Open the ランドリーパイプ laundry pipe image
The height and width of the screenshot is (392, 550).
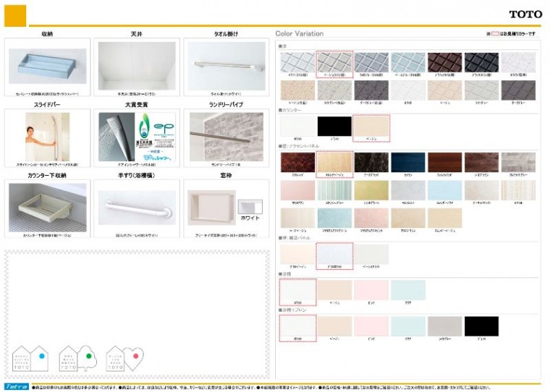click(x=227, y=137)
